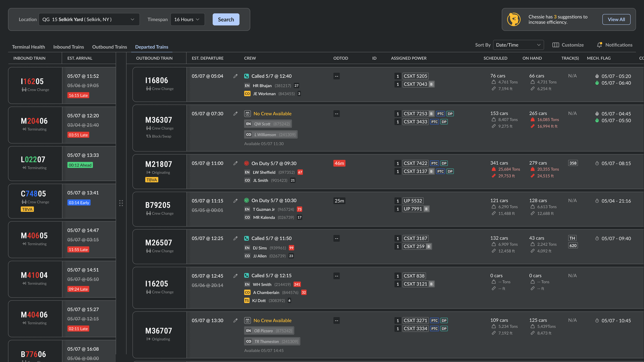Click No Crew Available calendar icon on M36307

click(x=247, y=114)
